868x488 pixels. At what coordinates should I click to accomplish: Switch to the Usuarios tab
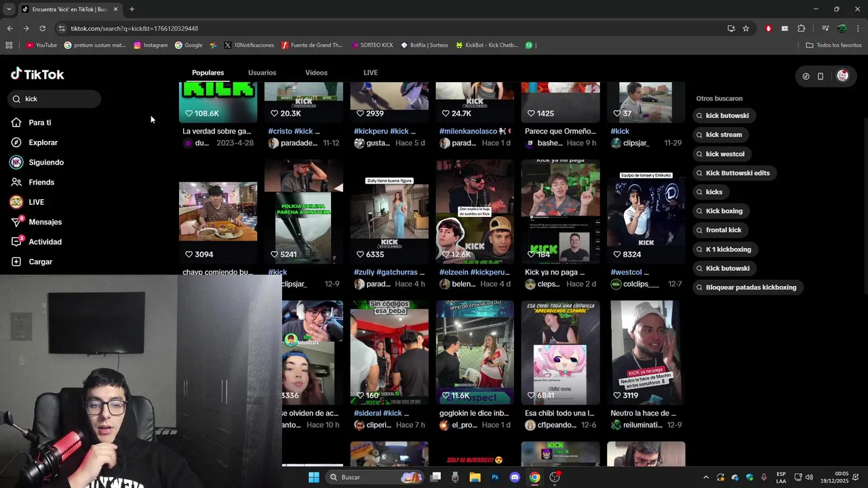click(262, 73)
